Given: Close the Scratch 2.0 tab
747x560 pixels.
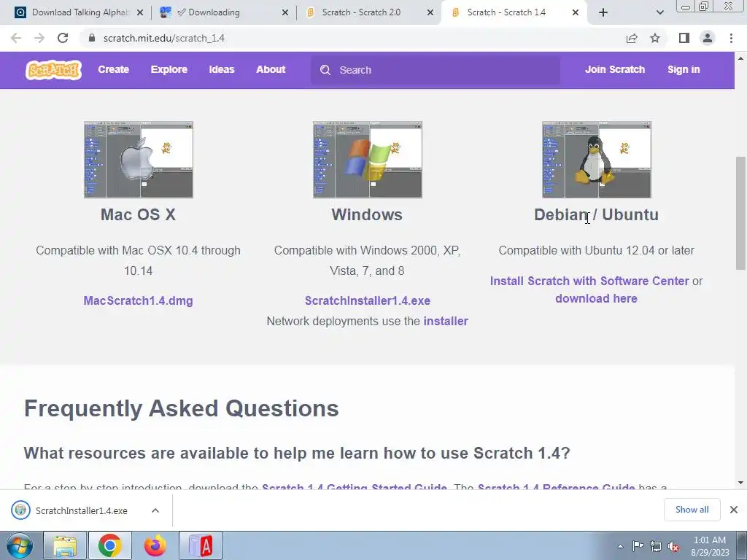Looking at the screenshot, I should click(430, 12).
